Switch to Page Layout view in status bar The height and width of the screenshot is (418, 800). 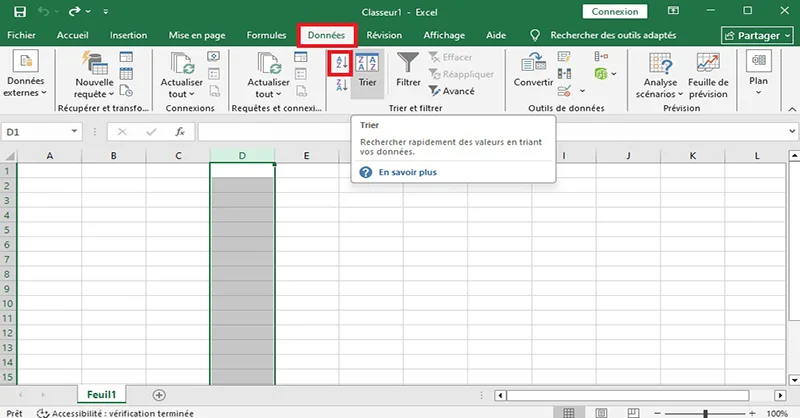[x=601, y=412]
